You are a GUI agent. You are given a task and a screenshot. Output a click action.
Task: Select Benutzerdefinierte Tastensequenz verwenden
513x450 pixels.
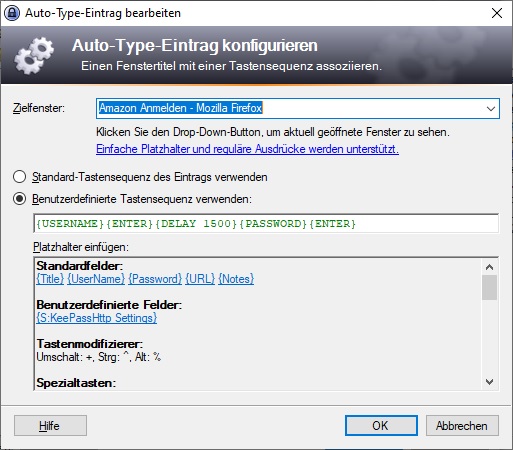(x=132, y=199)
